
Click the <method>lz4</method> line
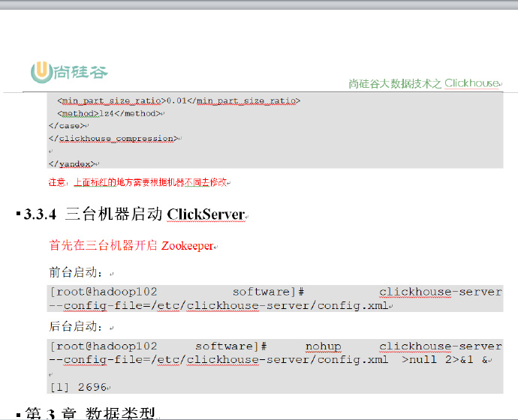point(110,113)
